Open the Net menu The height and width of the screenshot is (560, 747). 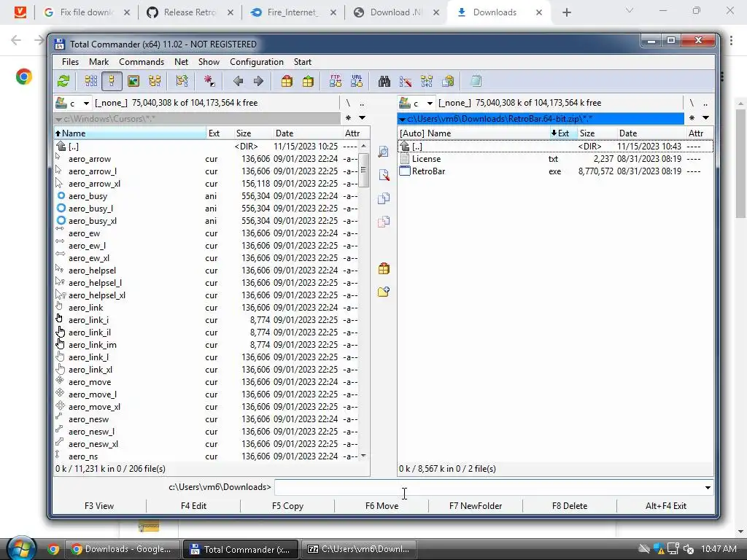(x=181, y=62)
